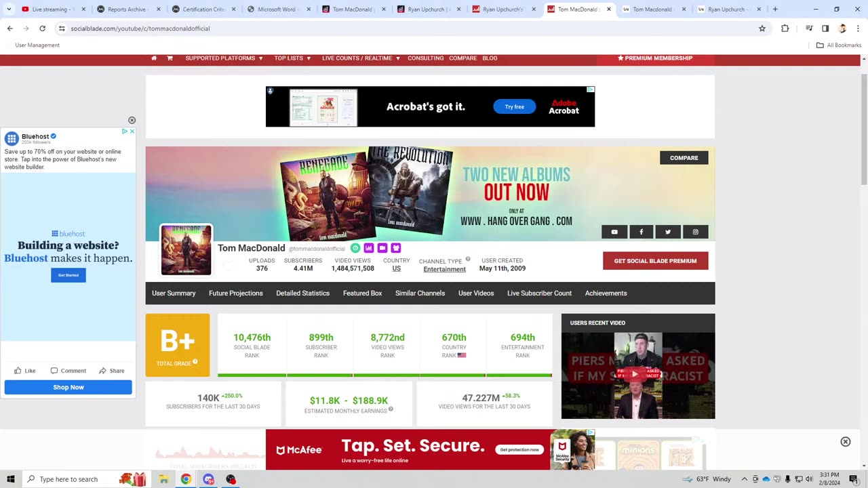The image size is (868, 488).
Task: Open All Bookmarks folder
Action: (839, 45)
